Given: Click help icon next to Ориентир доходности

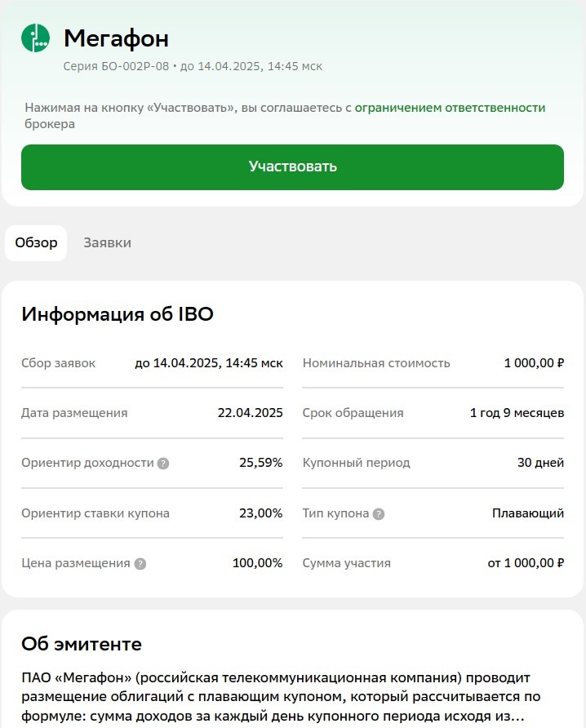Looking at the screenshot, I should coord(163,464).
